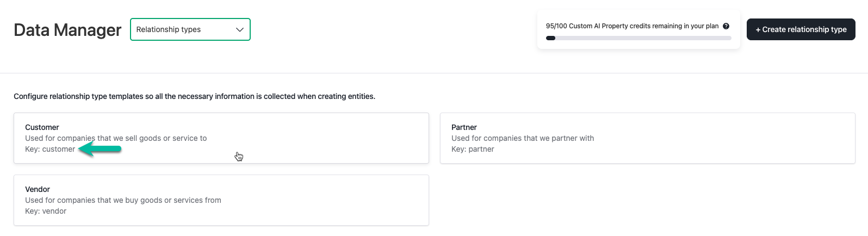Viewport: 868px width, 236px height.
Task: Click the Partner card description about partnering
Action: (x=523, y=138)
